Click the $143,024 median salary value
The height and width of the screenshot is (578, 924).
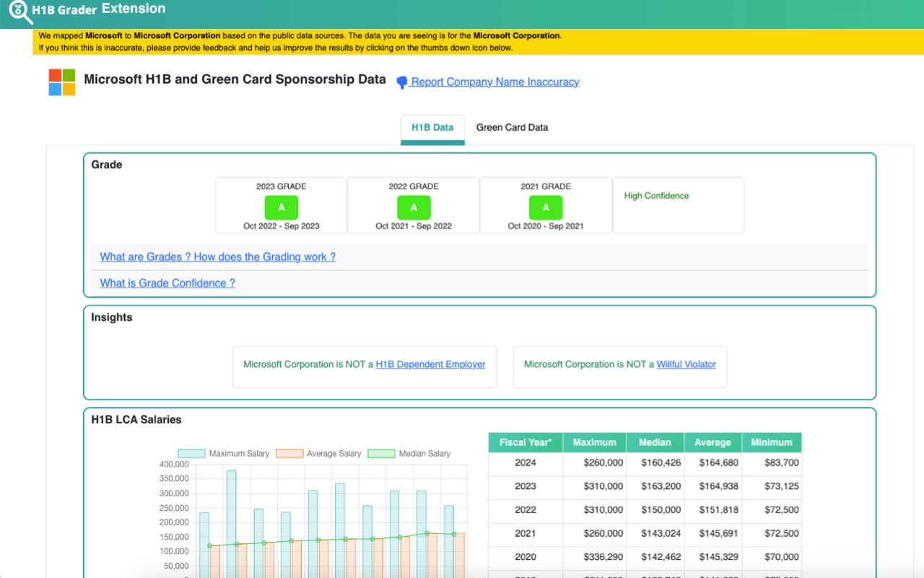[x=661, y=534]
